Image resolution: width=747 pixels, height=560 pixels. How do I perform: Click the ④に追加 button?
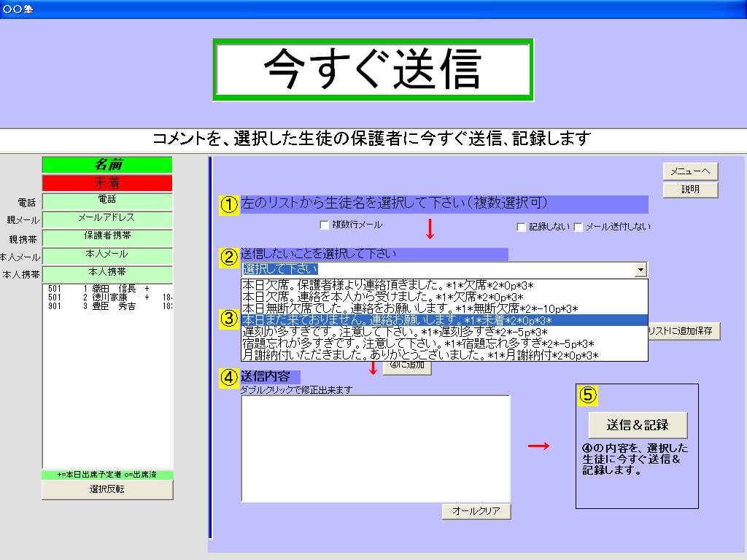407,367
